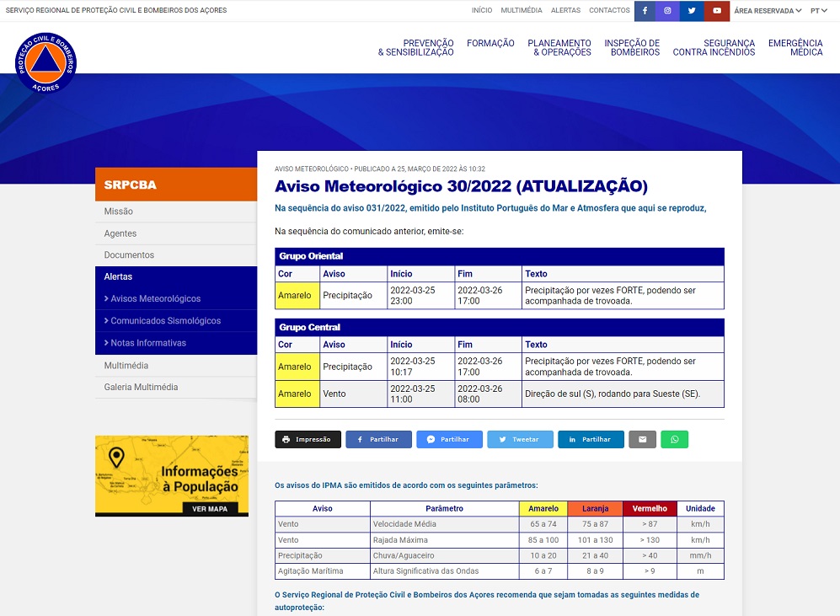Select Missão in the sidebar
Image resolution: width=840 pixels, height=616 pixels.
coord(176,212)
